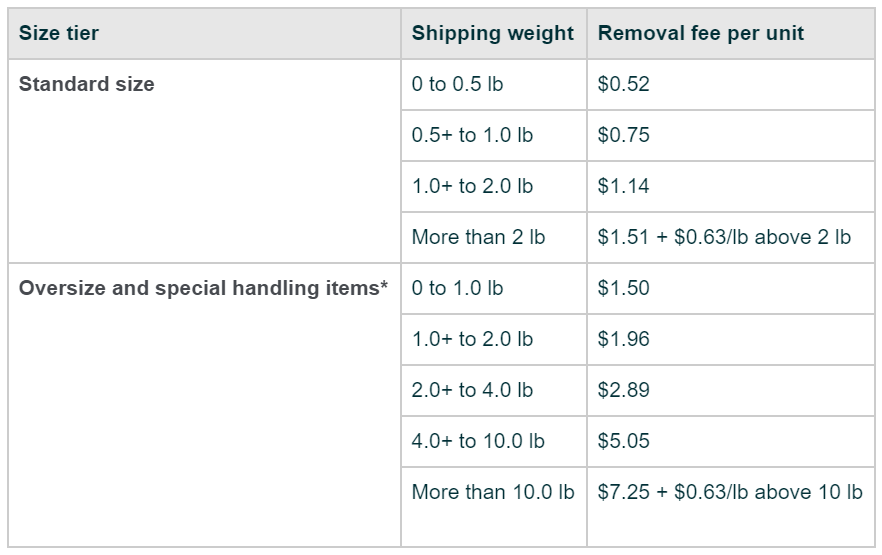Select the $1.50 oversize fee cell
The image size is (882, 555).
click(x=624, y=288)
